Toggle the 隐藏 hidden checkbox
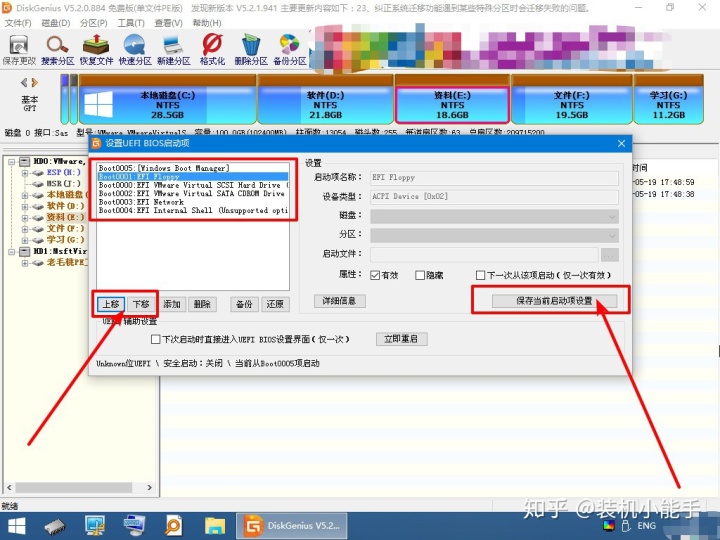 [420, 275]
